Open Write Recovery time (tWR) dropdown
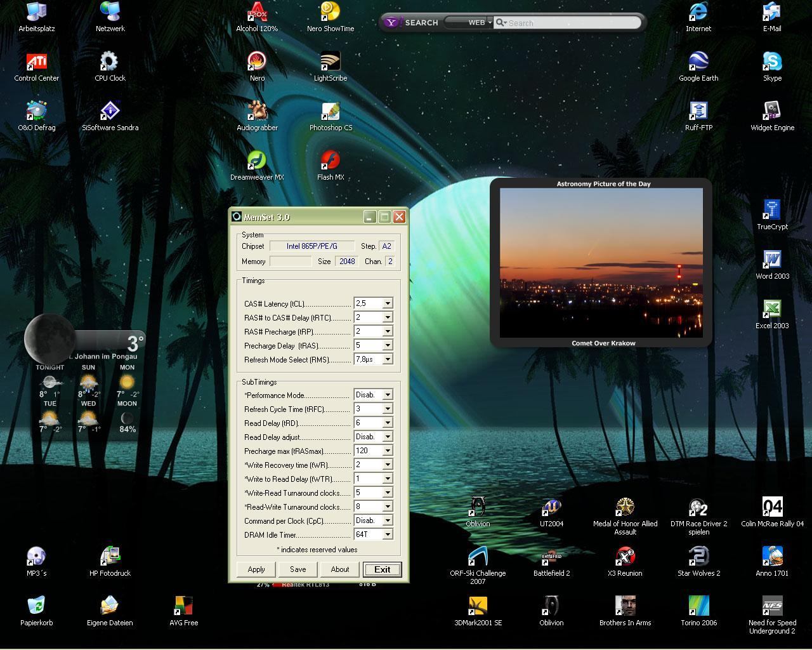Image resolution: width=812 pixels, height=650 pixels. click(388, 465)
